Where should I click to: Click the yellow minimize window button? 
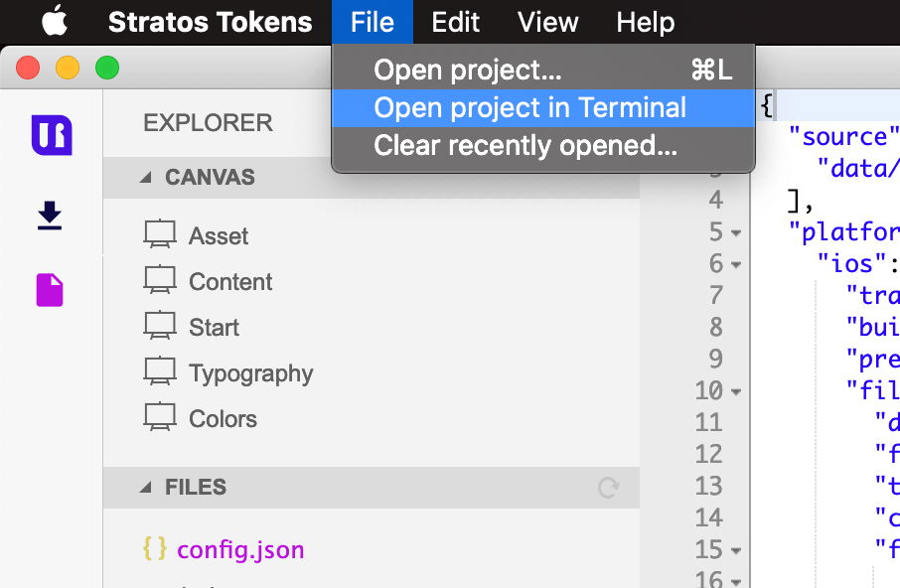click(x=68, y=68)
